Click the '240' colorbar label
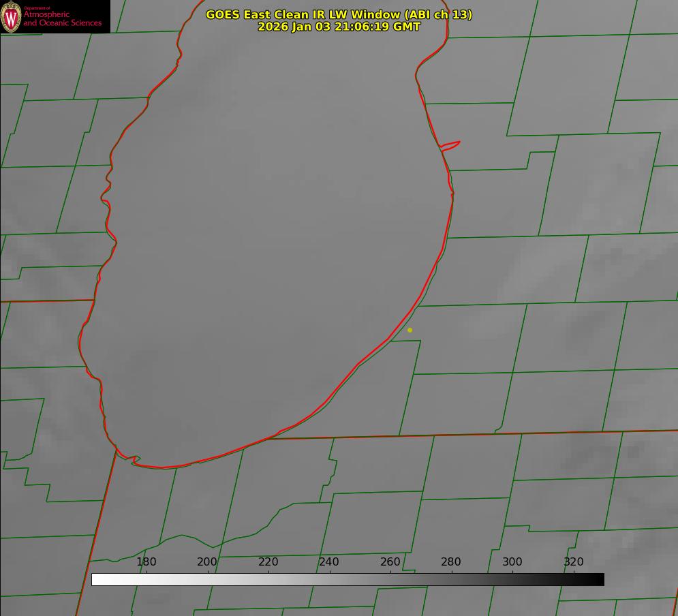Viewport: 678px width, 616px height. click(x=329, y=561)
